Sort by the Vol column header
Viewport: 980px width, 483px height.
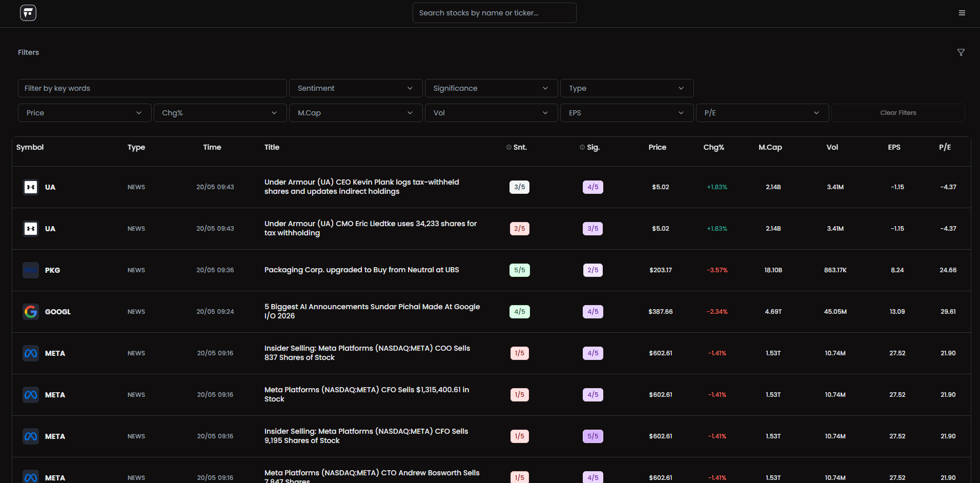tap(832, 147)
